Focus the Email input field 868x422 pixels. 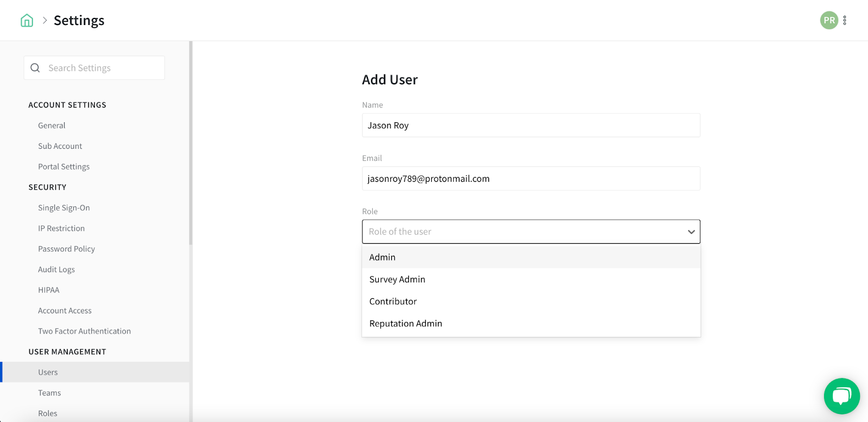coord(531,179)
